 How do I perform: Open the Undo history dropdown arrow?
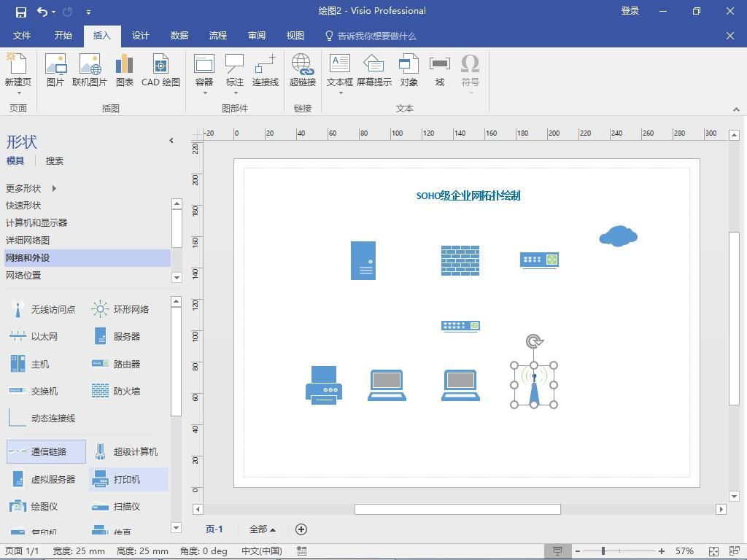point(54,12)
